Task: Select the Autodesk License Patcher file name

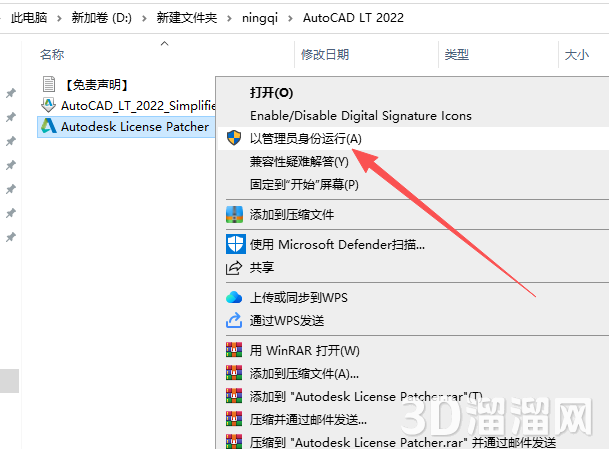Action: [x=135, y=126]
